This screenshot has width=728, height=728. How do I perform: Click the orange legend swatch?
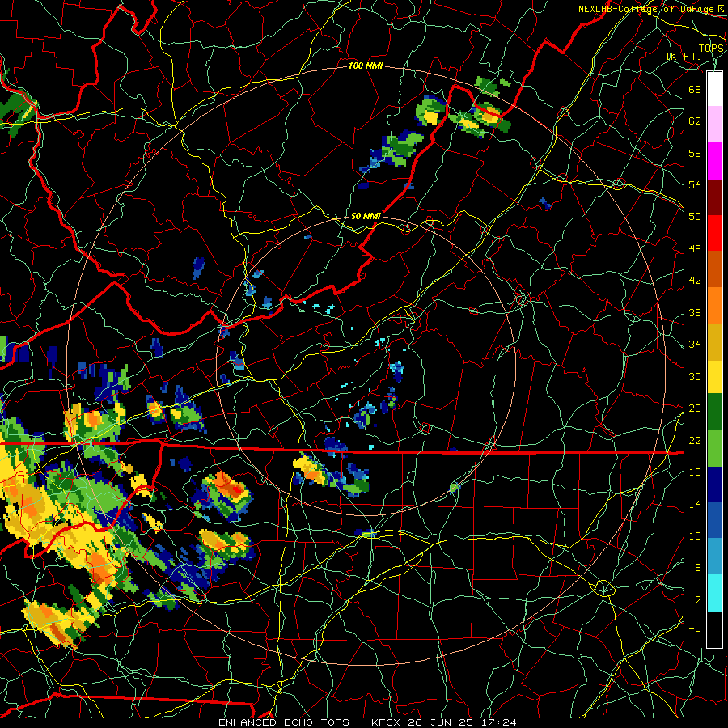click(714, 306)
